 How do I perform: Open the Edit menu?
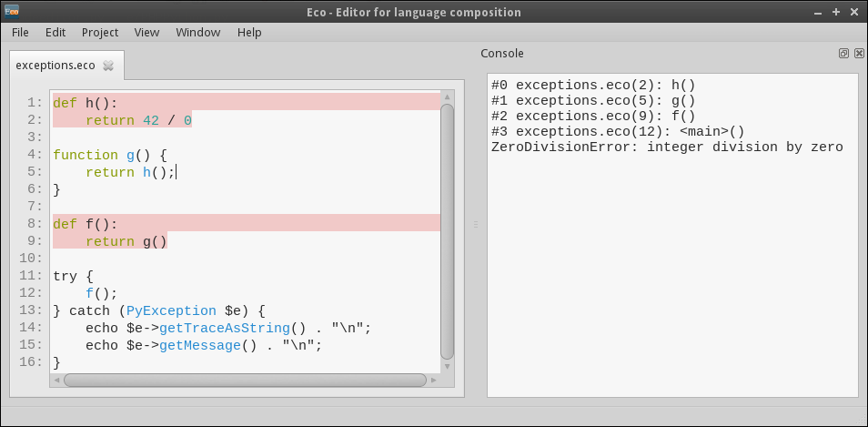point(56,32)
